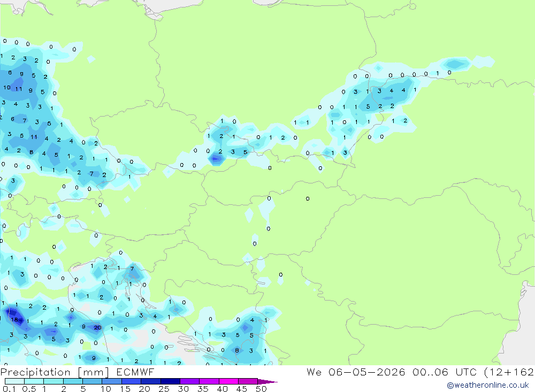Click the legend scale label '35'

coord(203,389)
